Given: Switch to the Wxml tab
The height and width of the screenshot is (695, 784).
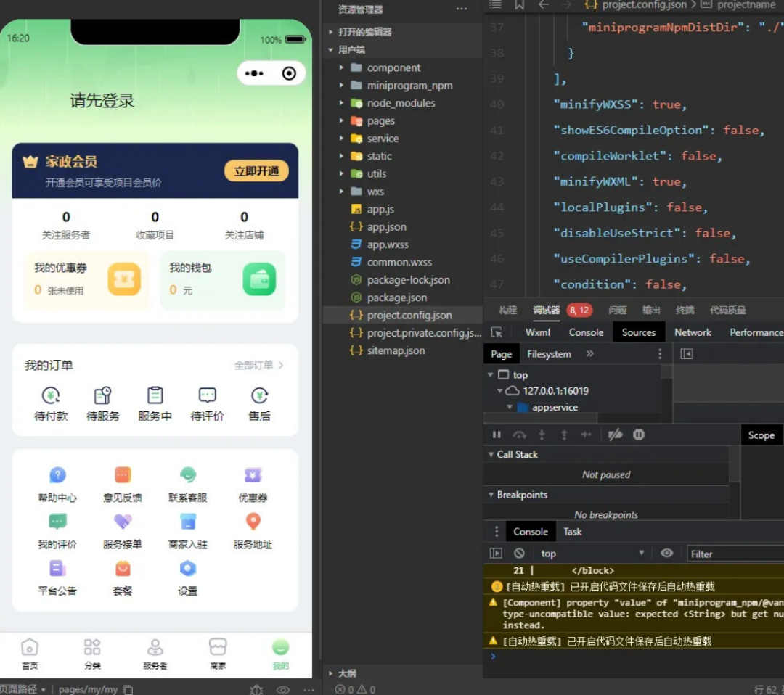Looking at the screenshot, I should pos(538,332).
